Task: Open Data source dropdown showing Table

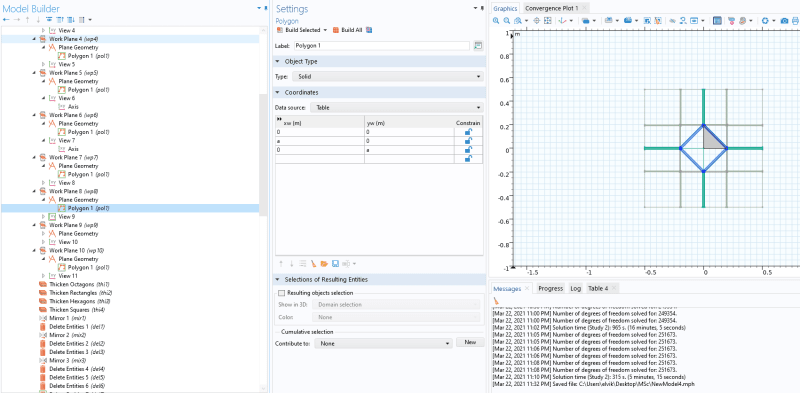Action: point(396,108)
